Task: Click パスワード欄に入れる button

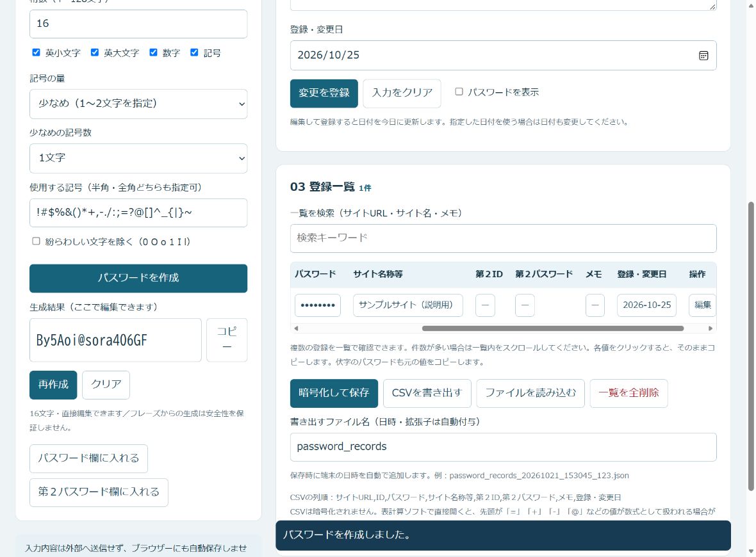Action: point(88,458)
